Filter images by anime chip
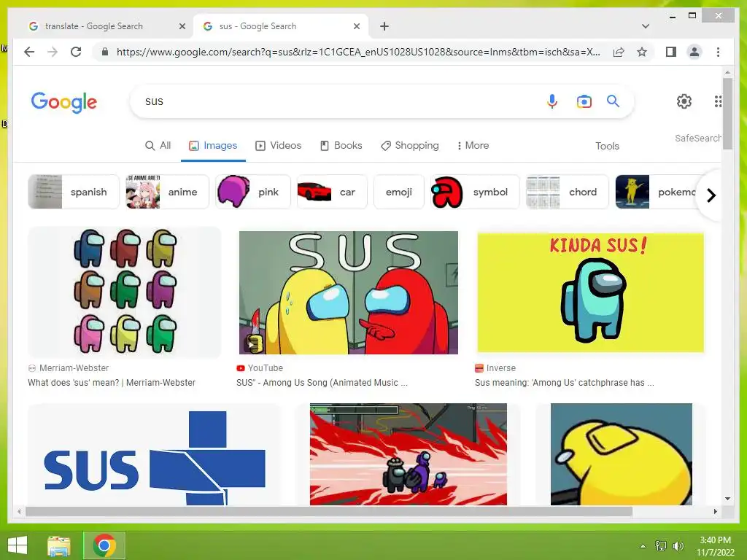 167,192
